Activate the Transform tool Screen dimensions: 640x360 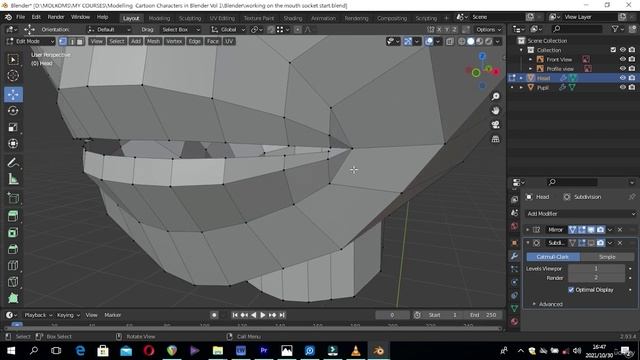pos(13,144)
